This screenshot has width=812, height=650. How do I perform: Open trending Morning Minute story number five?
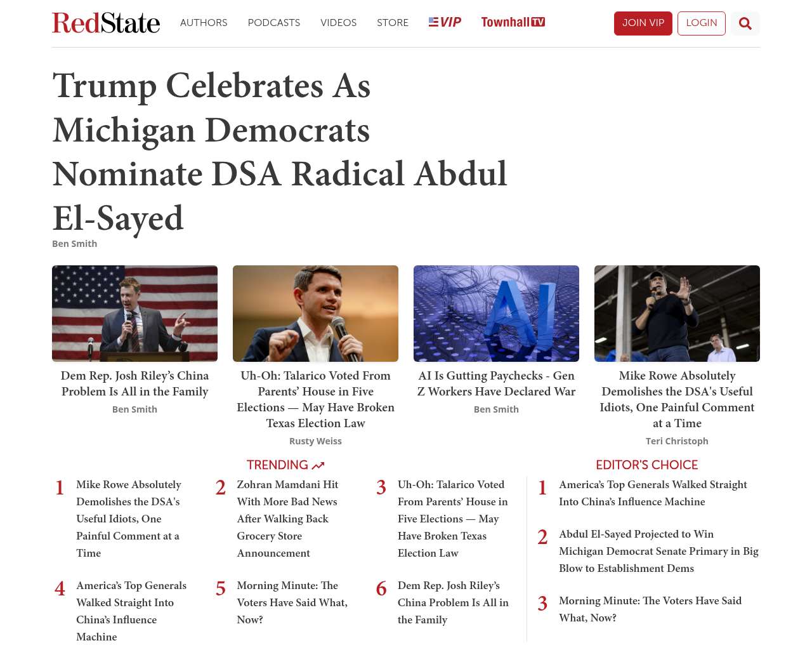pyautogui.click(x=292, y=602)
